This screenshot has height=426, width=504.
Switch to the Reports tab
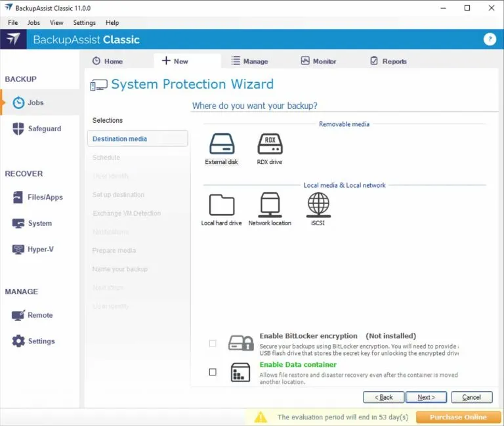tap(388, 61)
